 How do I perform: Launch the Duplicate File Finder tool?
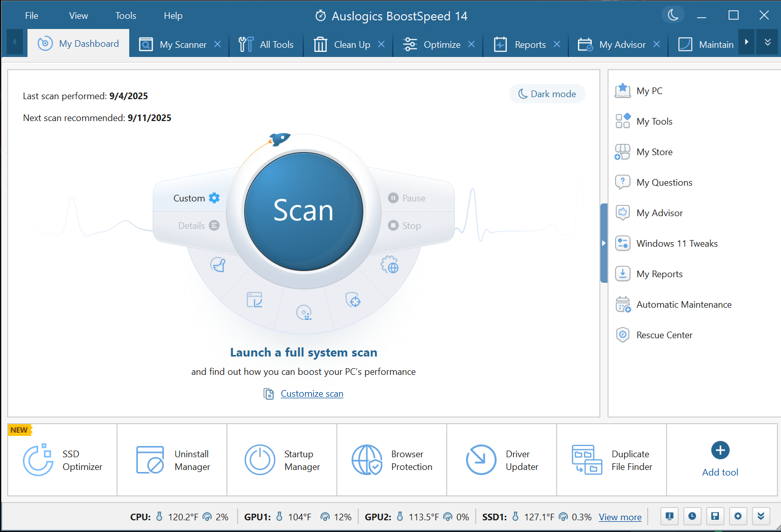click(612, 460)
